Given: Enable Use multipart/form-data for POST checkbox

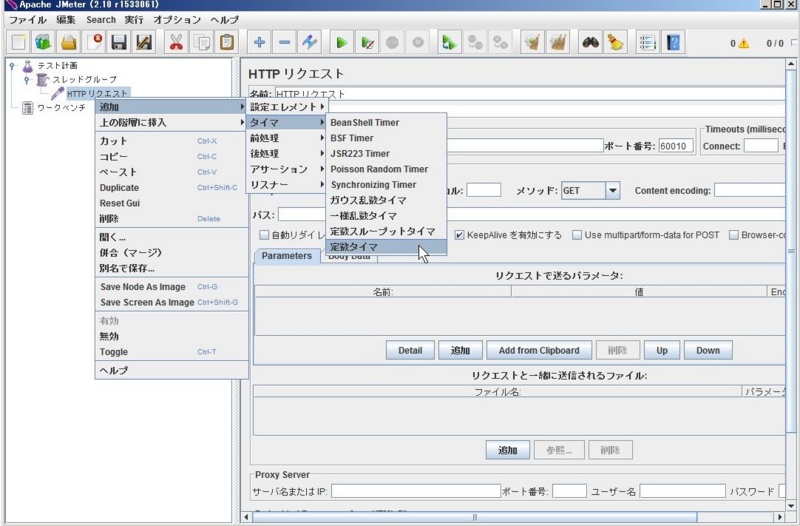Looking at the screenshot, I should [x=577, y=235].
